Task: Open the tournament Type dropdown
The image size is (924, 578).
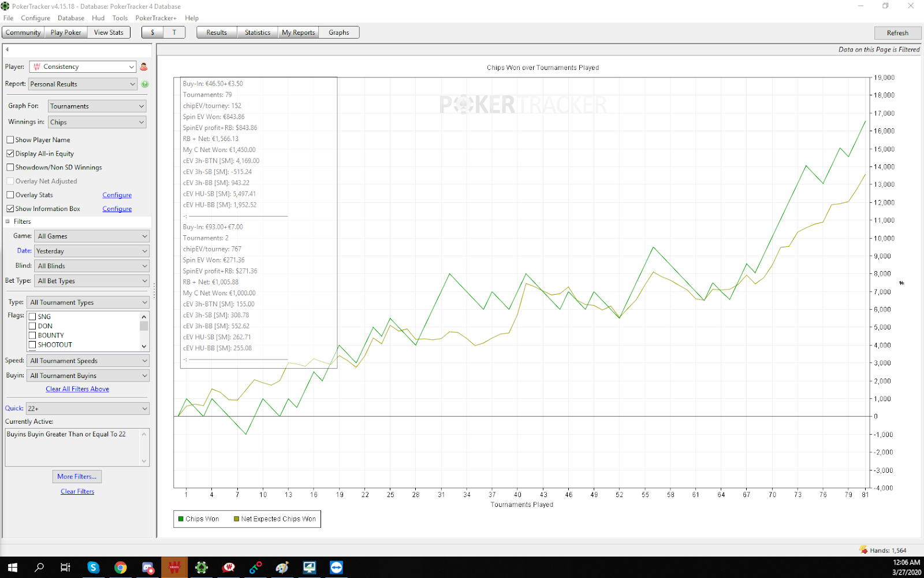Action: pos(88,302)
